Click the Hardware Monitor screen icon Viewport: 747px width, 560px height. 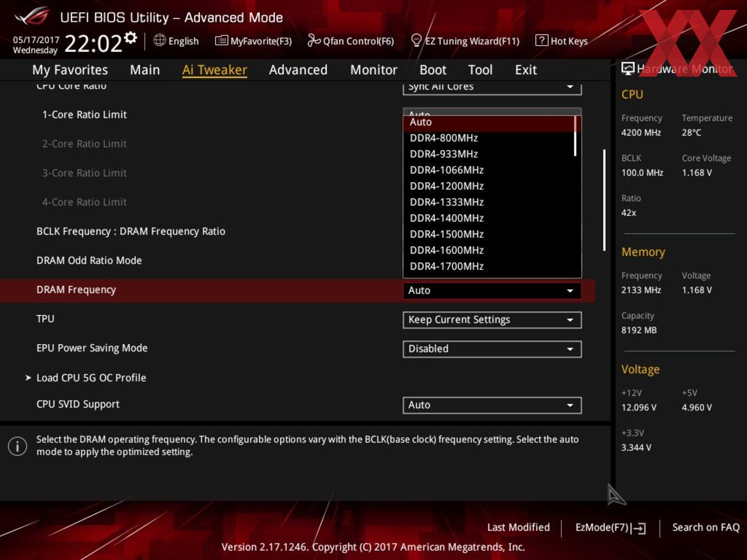click(x=628, y=69)
